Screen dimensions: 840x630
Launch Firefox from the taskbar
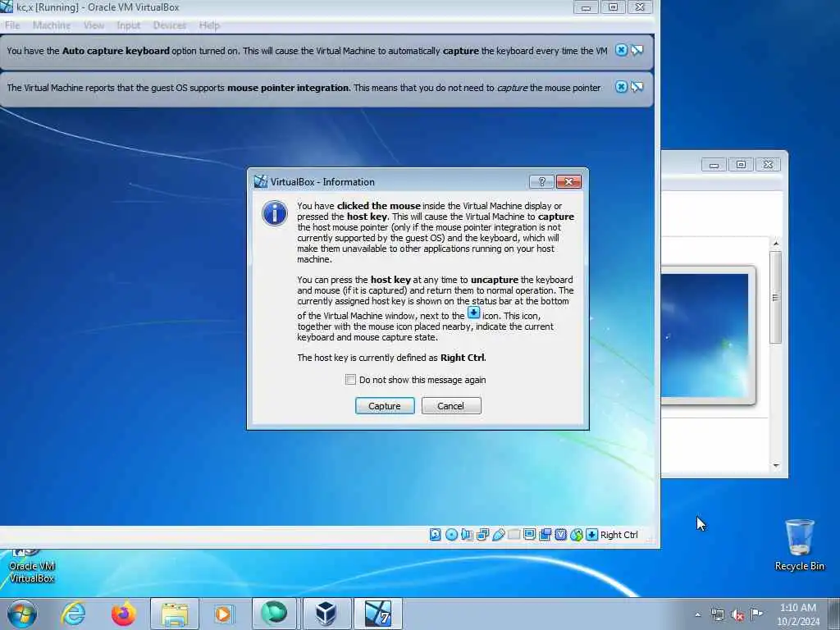point(123,614)
